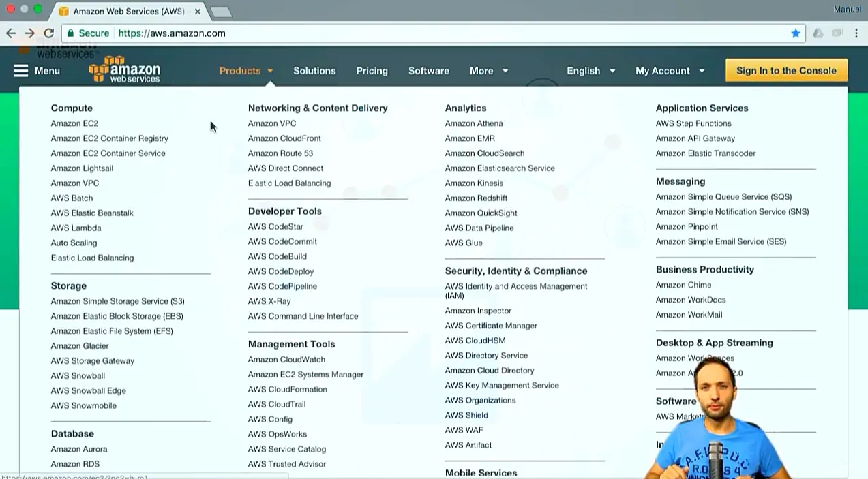868x479 pixels.
Task: Visit AWS Elastic Beanstalk
Action: pyautogui.click(x=92, y=213)
